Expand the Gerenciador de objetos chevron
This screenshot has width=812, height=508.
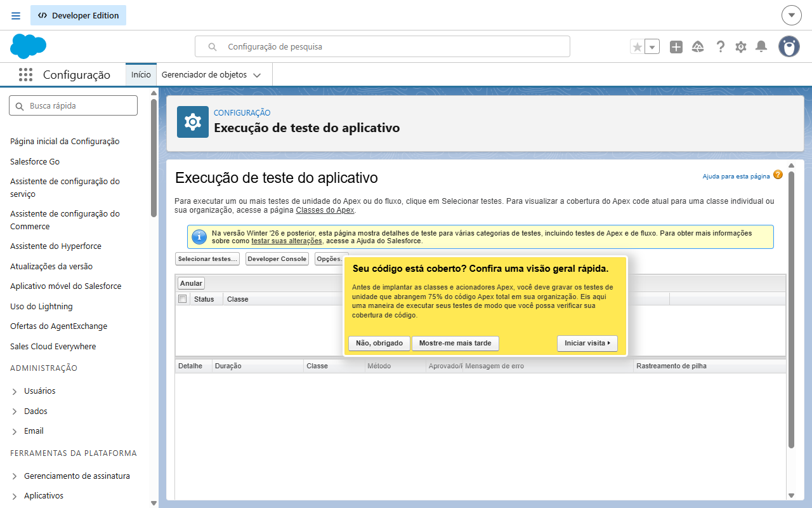pos(257,75)
